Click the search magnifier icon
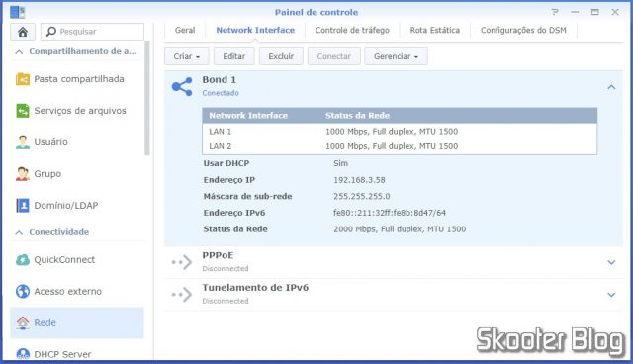The width and height of the screenshot is (633, 364). pos(51,32)
